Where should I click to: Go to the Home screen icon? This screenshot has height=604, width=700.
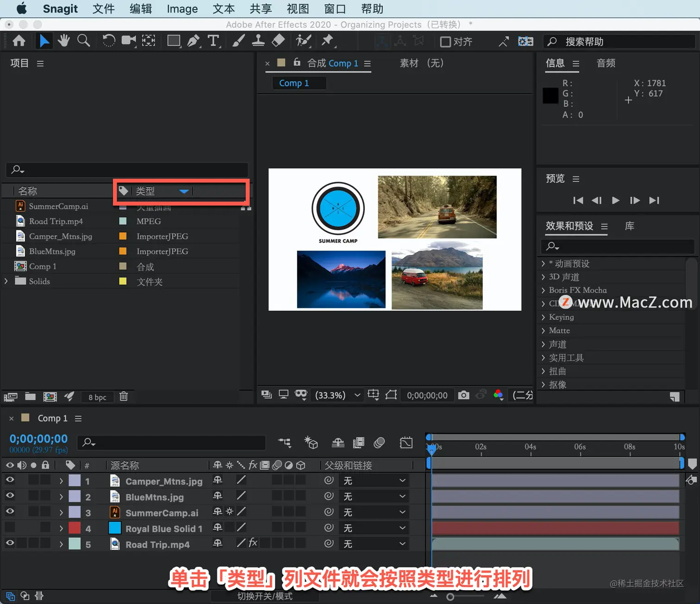tap(19, 41)
